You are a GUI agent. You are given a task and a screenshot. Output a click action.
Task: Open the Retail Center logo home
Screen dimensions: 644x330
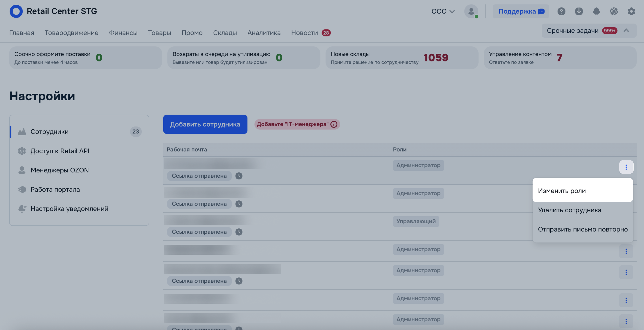click(x=16, y=11)
